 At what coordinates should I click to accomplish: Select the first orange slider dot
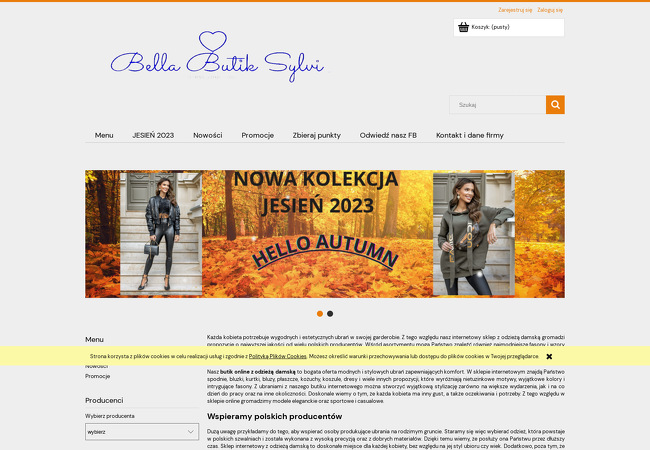coord(320,314)
